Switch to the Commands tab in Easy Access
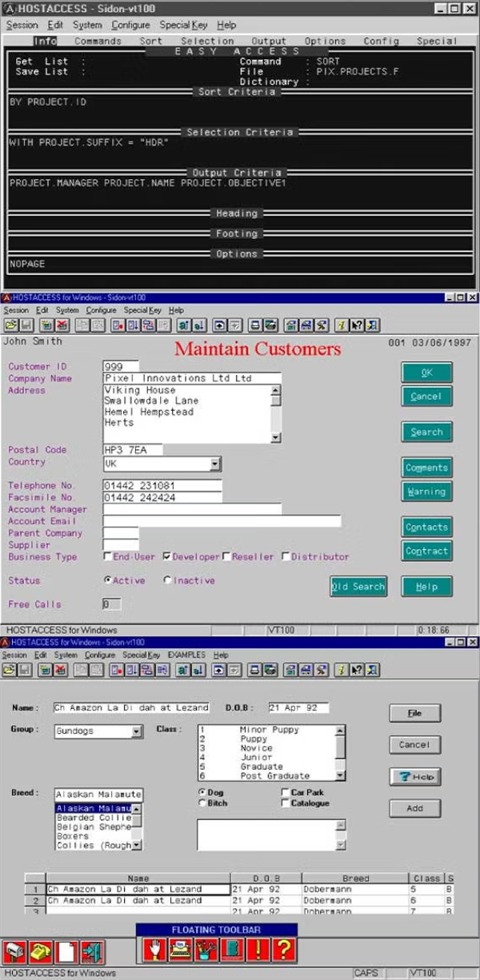The height and width of the screenshot is (980, 480). click(x=98, y=41)
